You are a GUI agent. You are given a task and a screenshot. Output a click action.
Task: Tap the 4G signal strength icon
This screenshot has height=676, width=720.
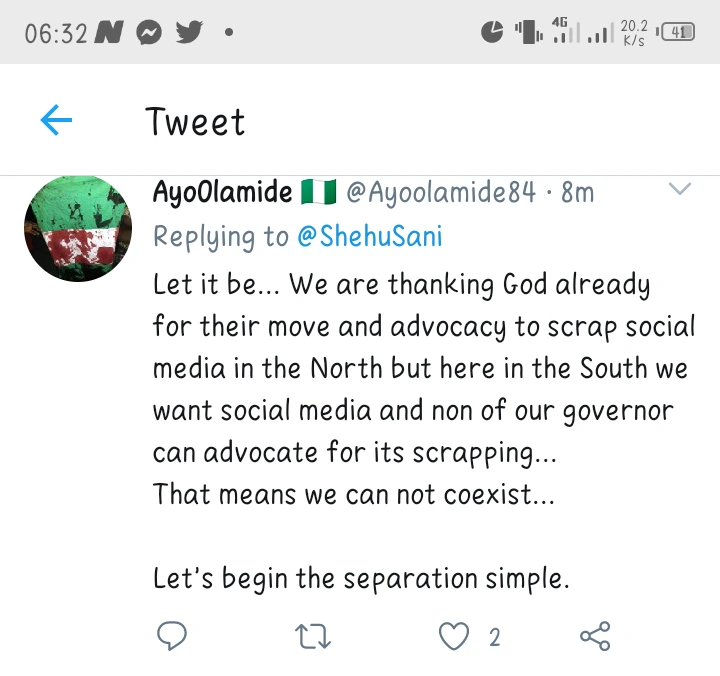pos(566,32)
